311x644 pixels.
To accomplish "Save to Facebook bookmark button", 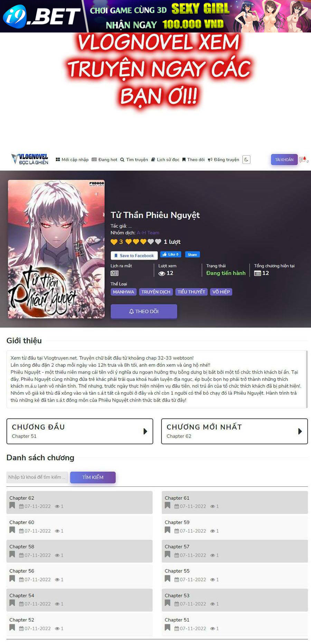I will (x=134, y=255).
